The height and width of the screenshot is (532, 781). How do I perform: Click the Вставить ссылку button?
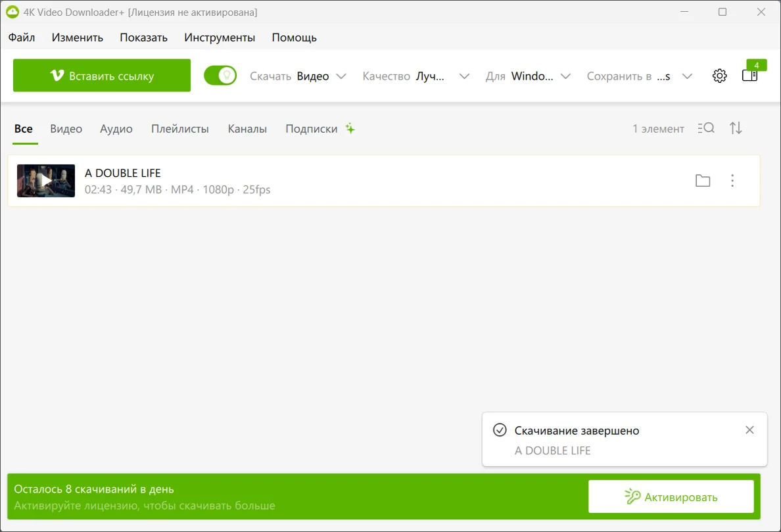click(102, 76)
